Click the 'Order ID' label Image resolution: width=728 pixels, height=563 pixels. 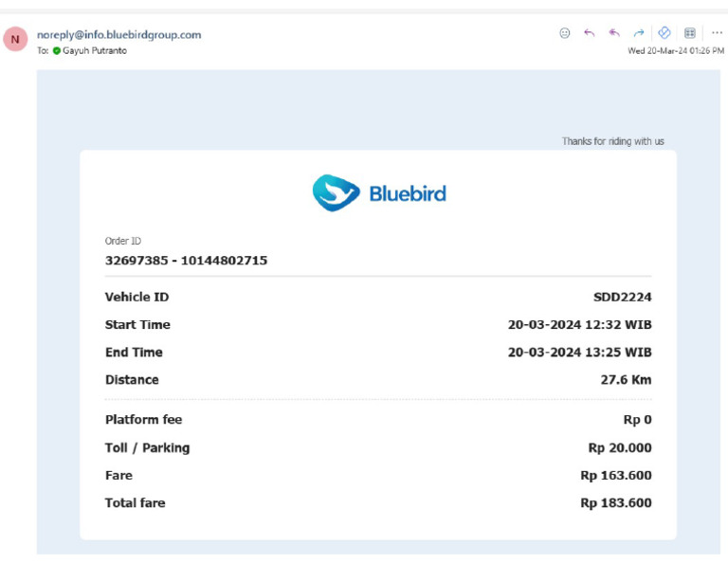click(x=123, y=241)
